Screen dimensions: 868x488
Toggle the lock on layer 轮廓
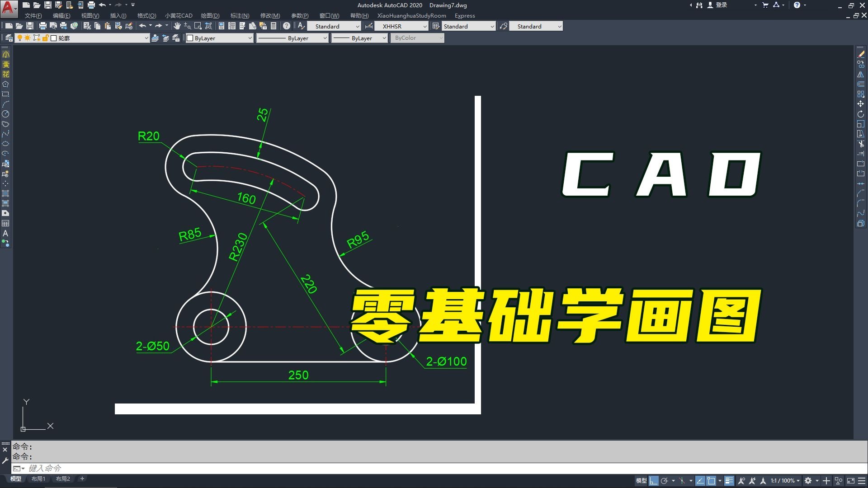click(45, 38)
